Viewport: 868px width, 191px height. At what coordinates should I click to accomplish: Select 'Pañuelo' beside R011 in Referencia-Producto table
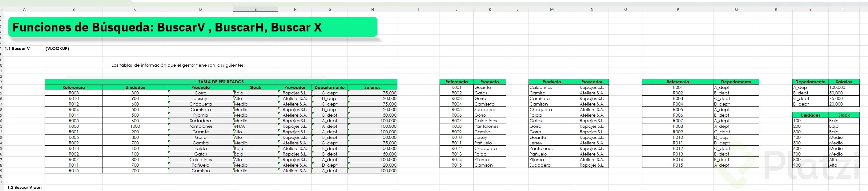pos(490,143)
